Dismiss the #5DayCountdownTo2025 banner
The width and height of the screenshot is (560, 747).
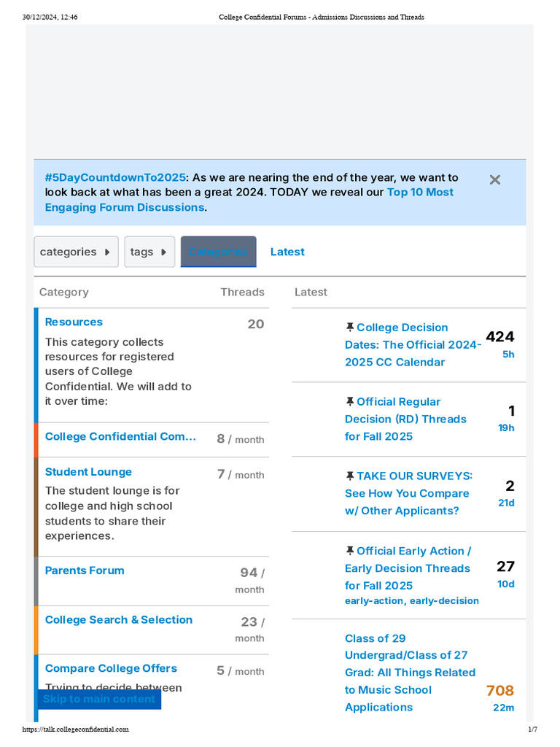tap(495, 179)
